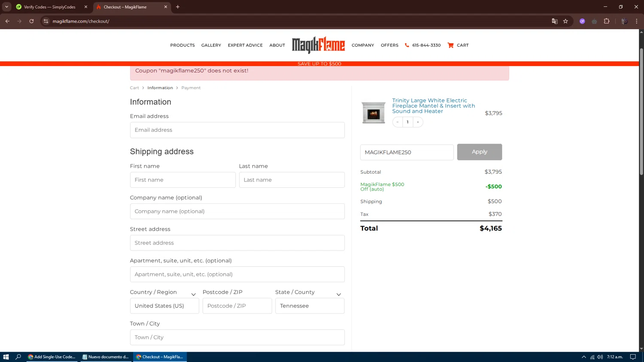
Task: Open the PRODUCTS menu
Action: click(x=182, y=45)
